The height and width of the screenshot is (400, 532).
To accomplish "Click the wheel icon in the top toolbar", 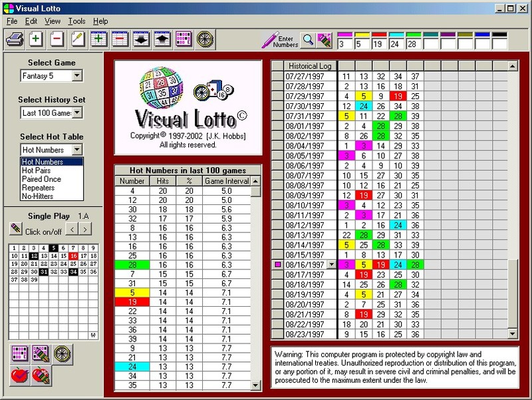I will coord(205,39).
